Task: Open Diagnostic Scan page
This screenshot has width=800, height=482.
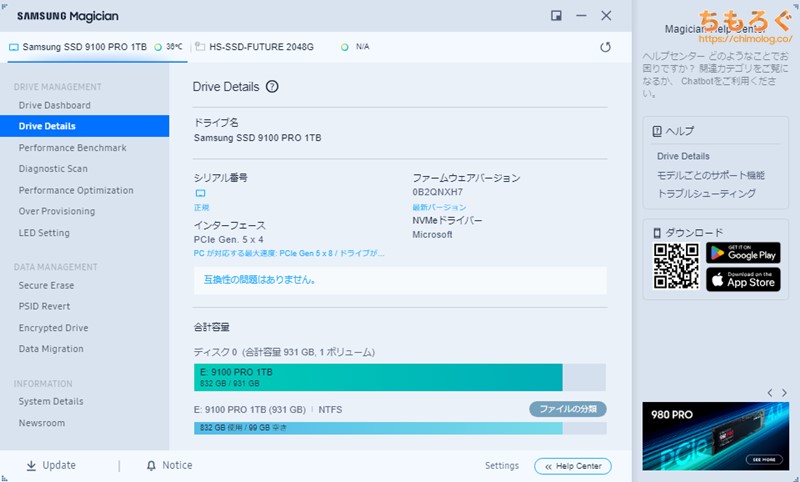Action: click(53, 168)
